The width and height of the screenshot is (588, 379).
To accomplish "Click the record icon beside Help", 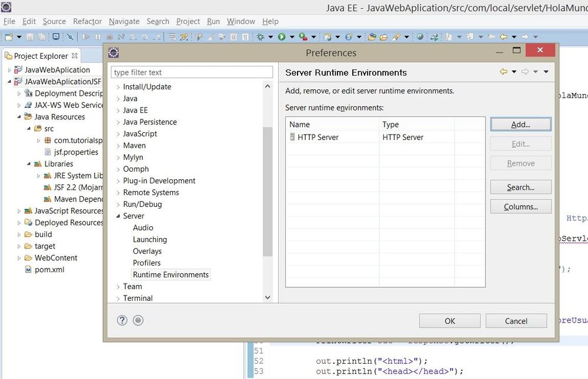I will (x=138, y=320).
